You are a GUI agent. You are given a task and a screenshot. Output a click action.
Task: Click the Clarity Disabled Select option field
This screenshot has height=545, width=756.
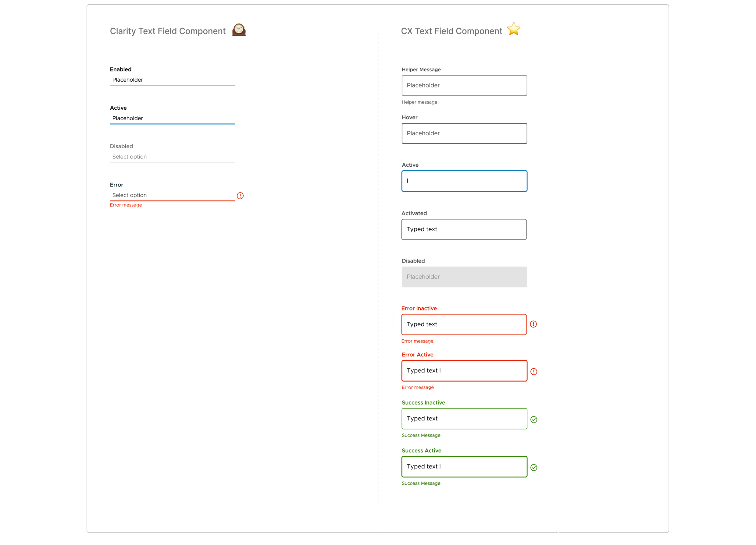coord(172,157)
